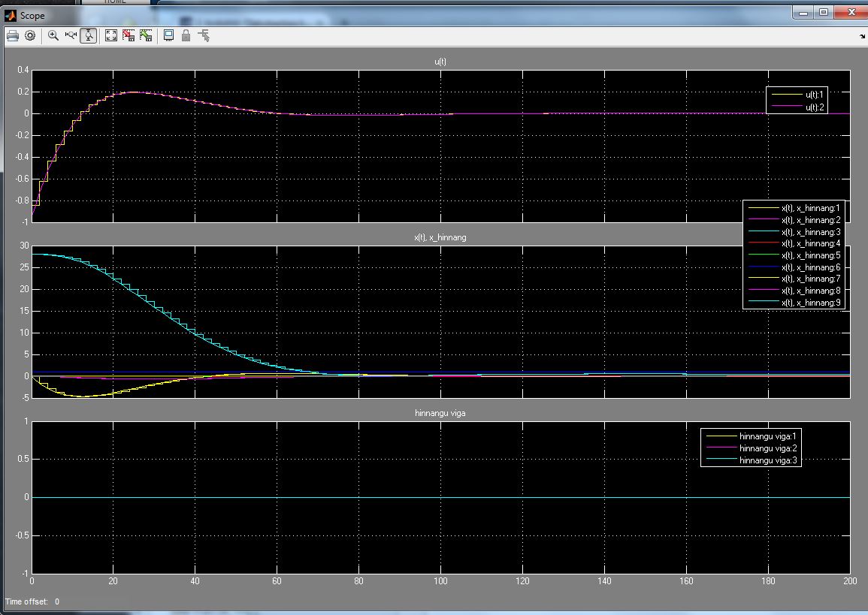Click the Autoscale axes icon

(111, 36)
